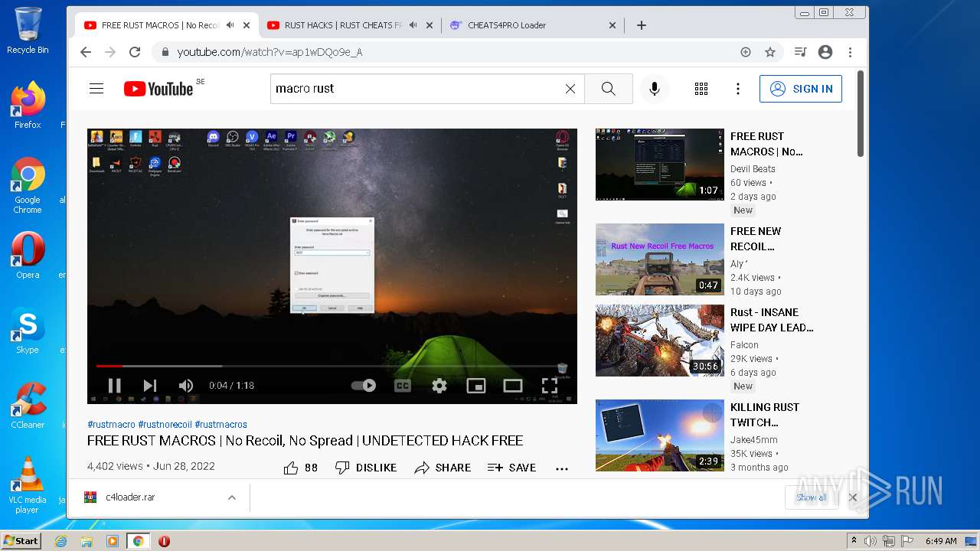Open more actions under the video
The image size is (980, 551).
562,468
